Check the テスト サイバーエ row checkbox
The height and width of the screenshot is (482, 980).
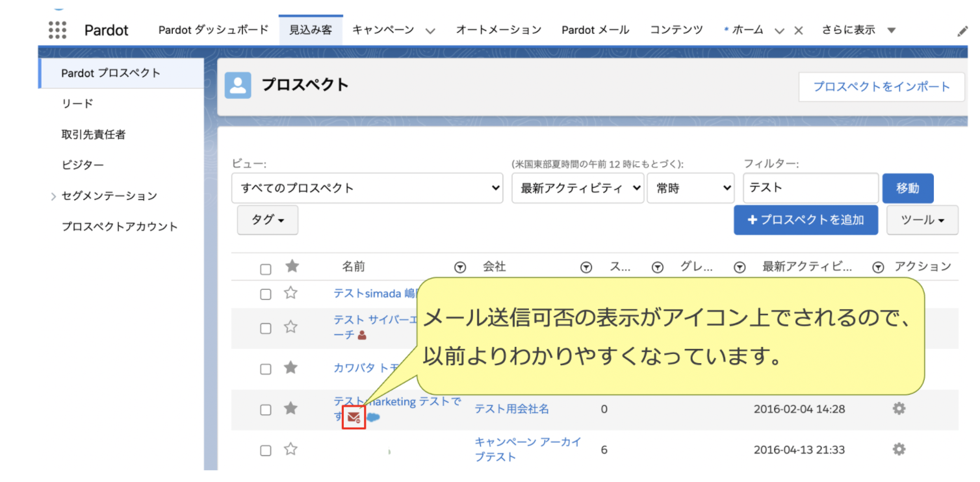pyautogui.click(x=265, y=328)
